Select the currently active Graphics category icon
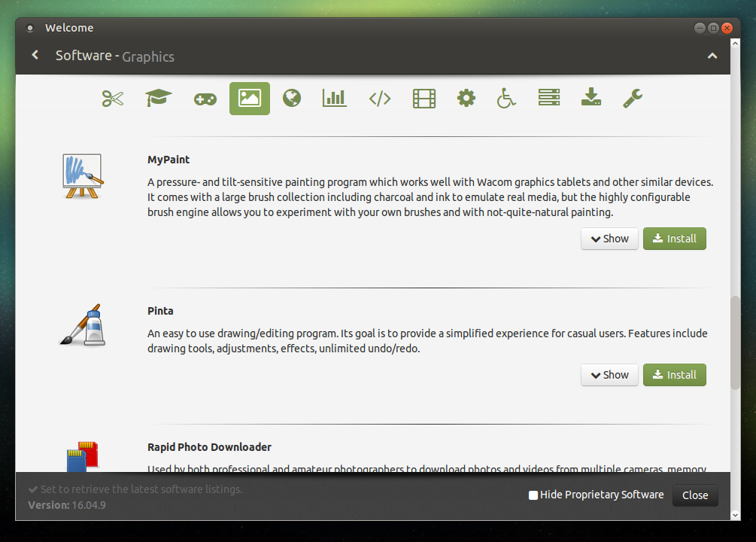Screen dimensions: 756x542 (x=249, y=98)
